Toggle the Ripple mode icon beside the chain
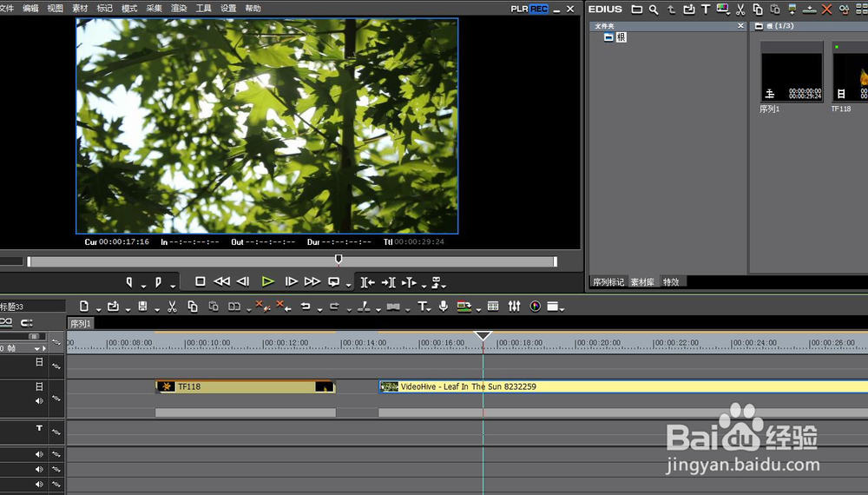Screen dimensions: 868x495 coord(27,322)
